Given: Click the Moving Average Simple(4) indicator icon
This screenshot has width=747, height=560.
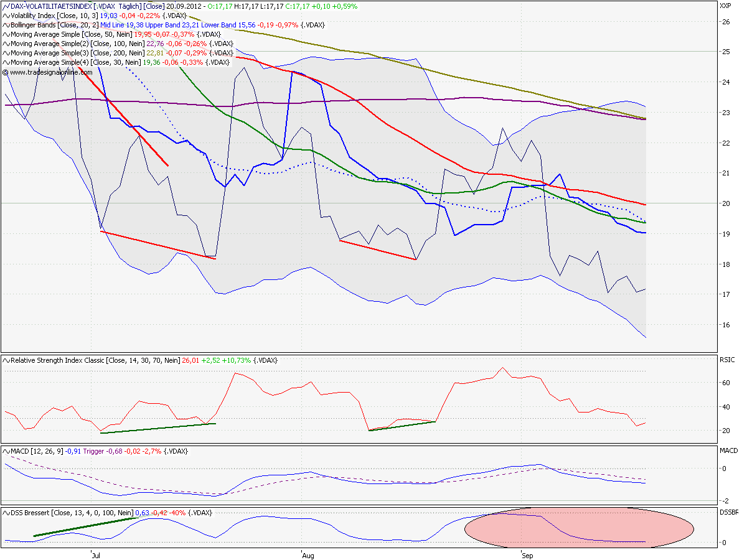Looking at the screenshot, I should (x=5, y=62).
